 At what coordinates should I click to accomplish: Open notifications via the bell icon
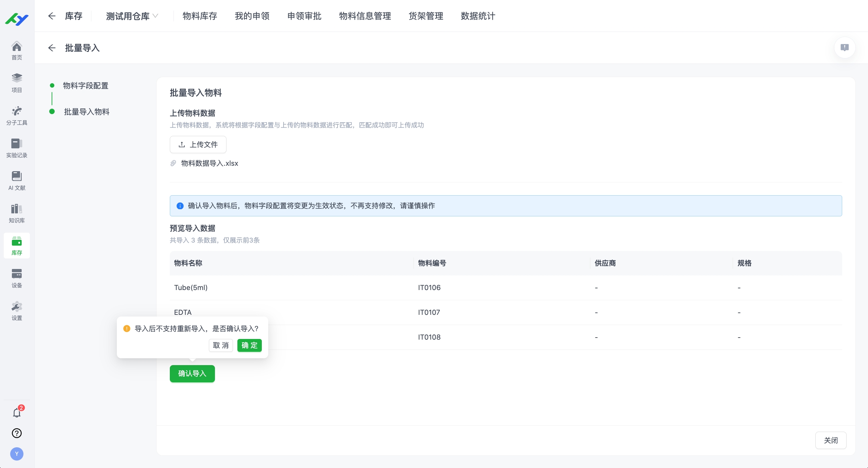pyautogui.click(x=17, y=413)
